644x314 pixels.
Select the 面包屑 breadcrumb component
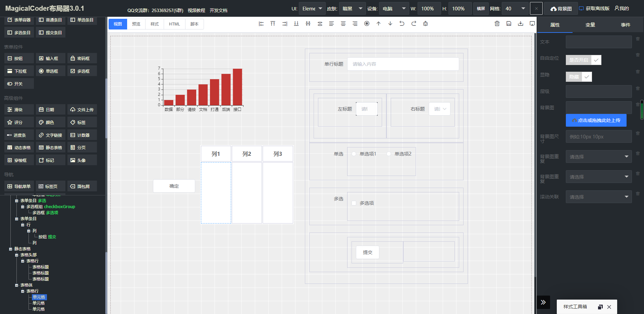coord(82,186)
